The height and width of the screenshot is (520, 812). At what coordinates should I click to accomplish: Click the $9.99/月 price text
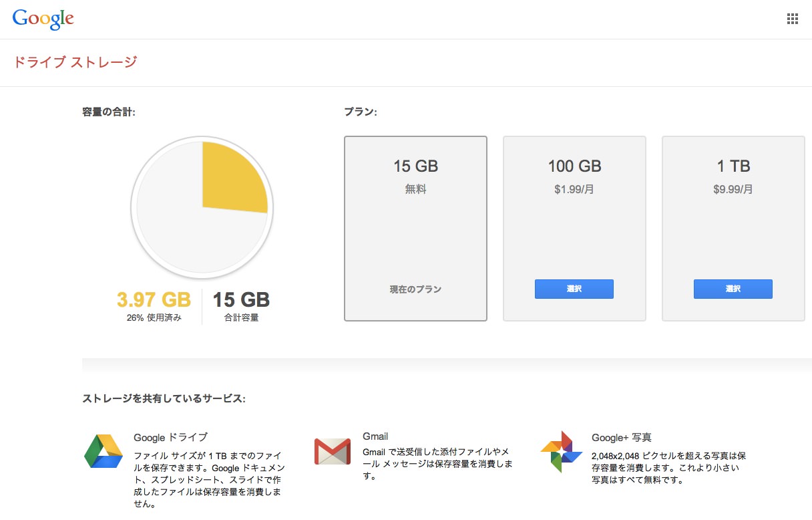click(x=733, y=189)
